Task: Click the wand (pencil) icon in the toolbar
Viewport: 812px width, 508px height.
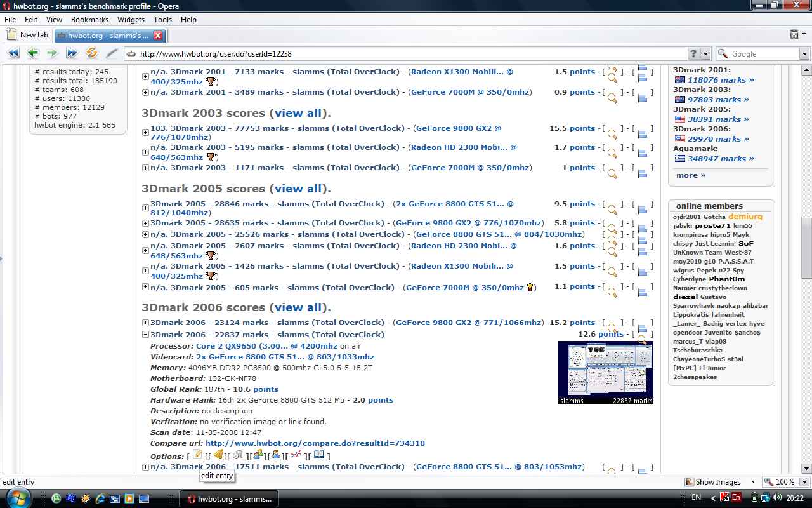Action: tap(112, 53)
